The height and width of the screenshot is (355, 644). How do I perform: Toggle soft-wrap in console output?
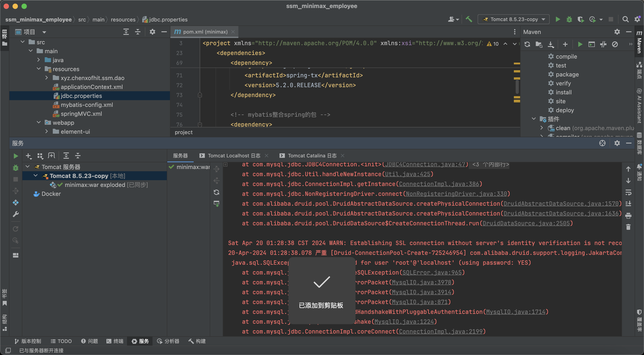(628, 192)
